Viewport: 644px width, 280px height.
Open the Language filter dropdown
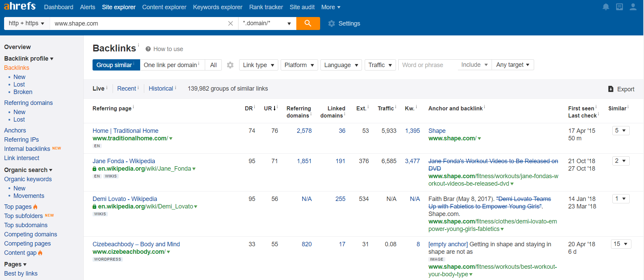click(x=341, y=65)
